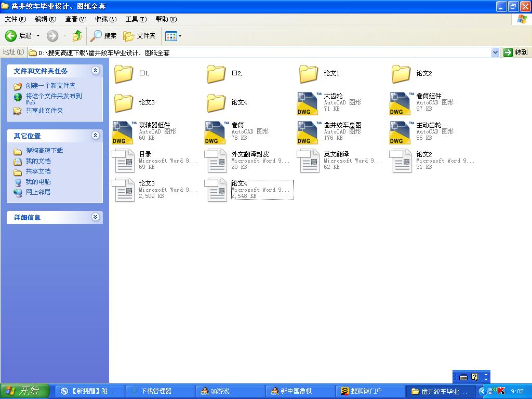532x399 pixels.
Task: Expand the 详细信息 panel
Action: 96,217
